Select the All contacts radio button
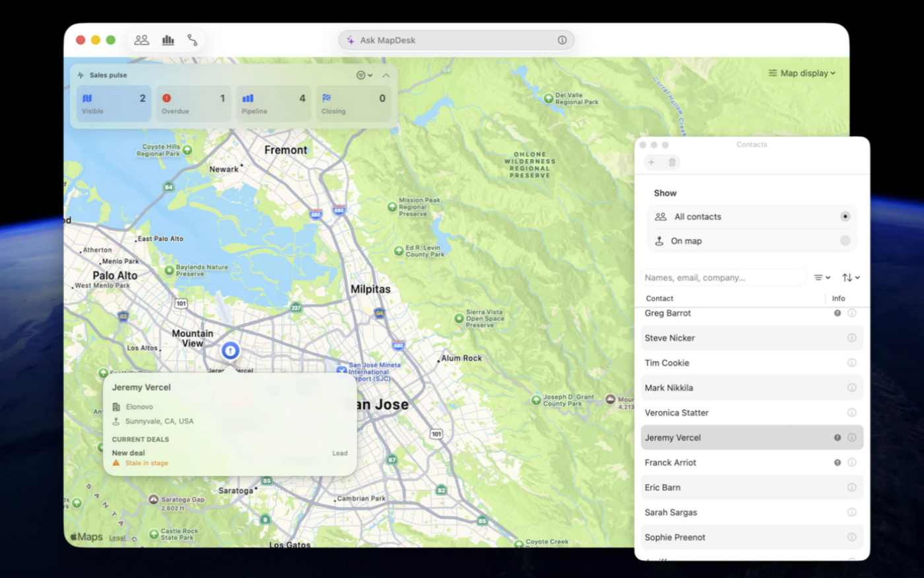This screenshot has height=578, width=924. [x=845, y=217]
